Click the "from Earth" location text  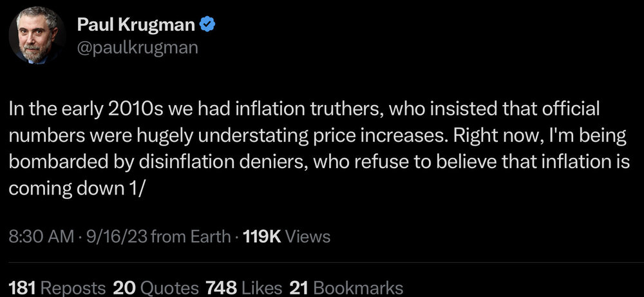pos(193,236)
